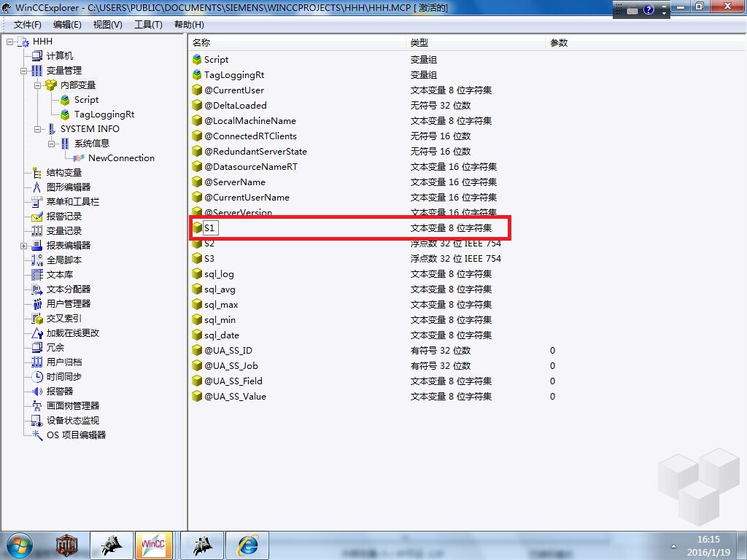Select the Script group in list pane
747x560 pixels.
(x=216, y=60)
